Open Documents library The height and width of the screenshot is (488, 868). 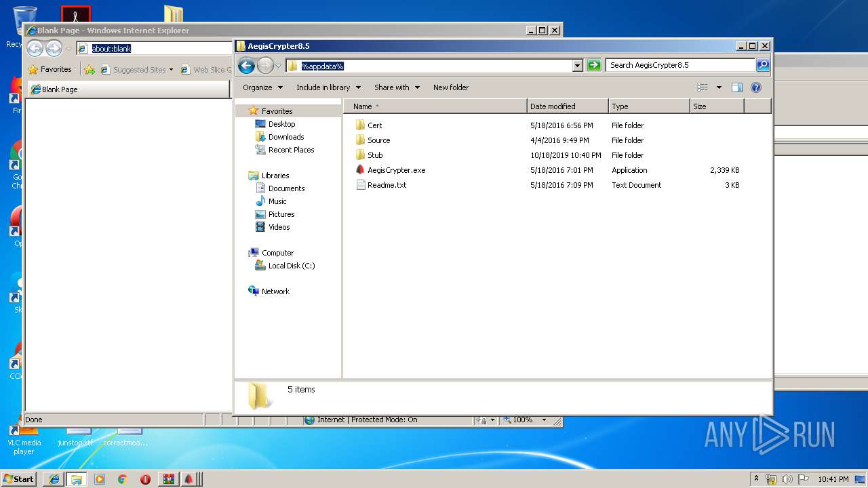[x=286, y=188]
